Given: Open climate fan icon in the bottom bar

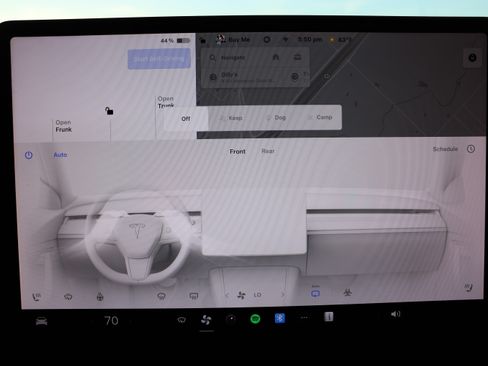Looking at the screenshot, I should (206, 320).
